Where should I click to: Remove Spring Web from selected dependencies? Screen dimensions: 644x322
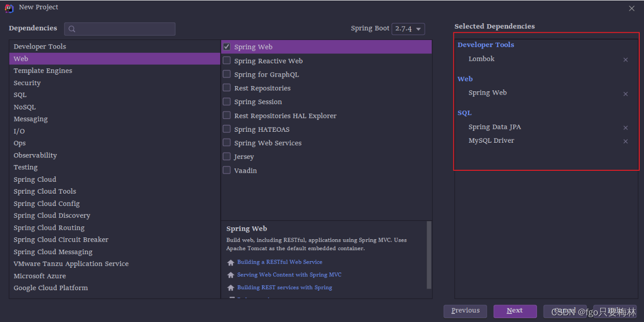(625, 94)
